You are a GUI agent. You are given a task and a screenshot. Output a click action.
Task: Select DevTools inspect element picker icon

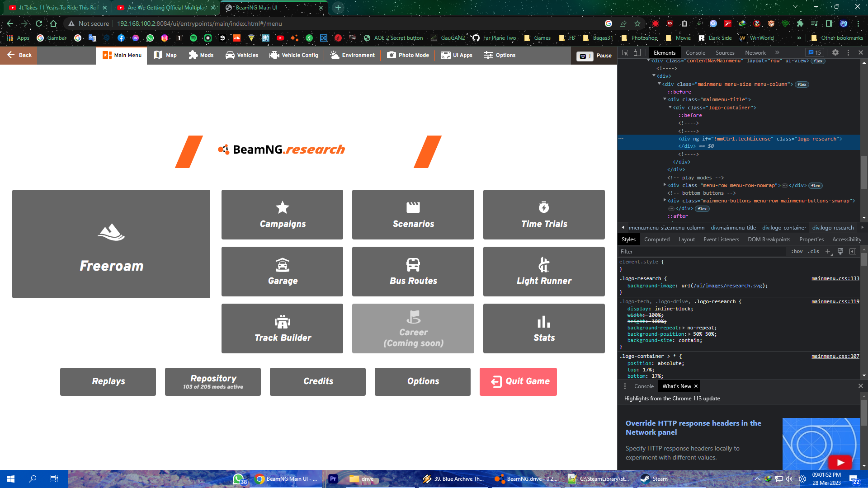click(x=625, y=53)
